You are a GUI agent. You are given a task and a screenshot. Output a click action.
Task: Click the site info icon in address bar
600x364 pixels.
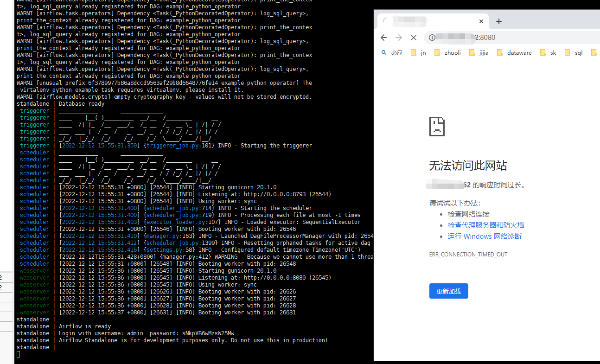(x=432, y=38)
